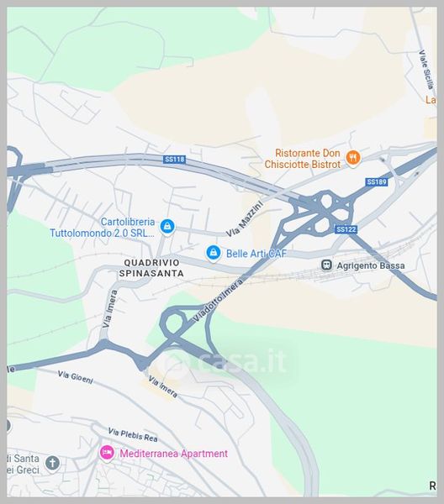Click the Agrigento Bassa station name
The image size is (444, 504).
371,265
